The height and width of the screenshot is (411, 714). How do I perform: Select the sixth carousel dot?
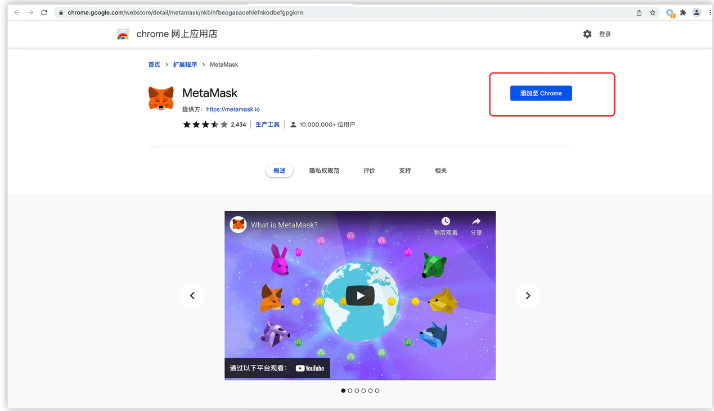tap(377, 391)
